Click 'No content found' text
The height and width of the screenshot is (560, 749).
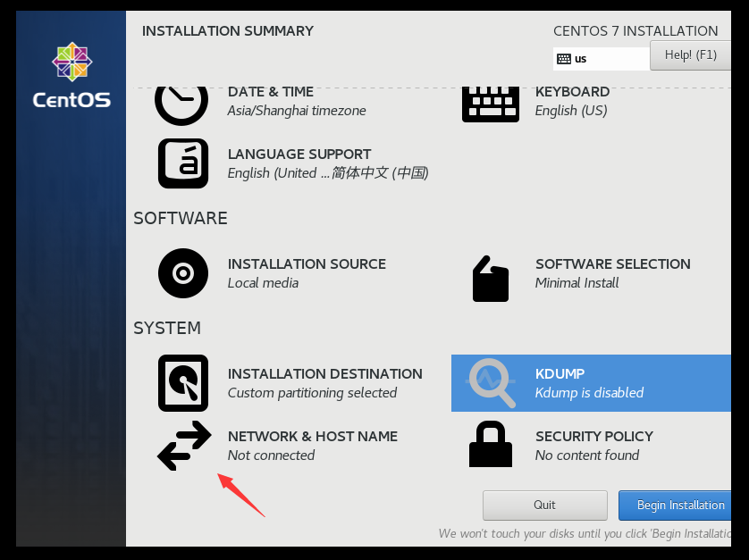[x=587, y=456]
